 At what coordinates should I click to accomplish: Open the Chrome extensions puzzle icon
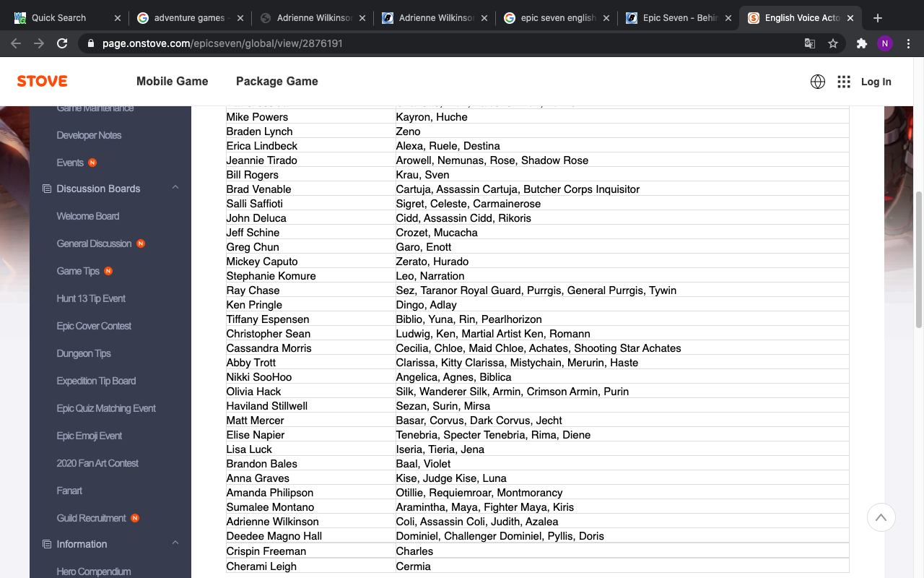pos(861,43)
